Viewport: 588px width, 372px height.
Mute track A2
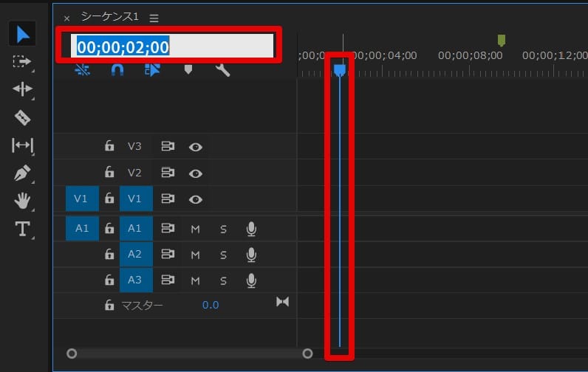point(195,255)
